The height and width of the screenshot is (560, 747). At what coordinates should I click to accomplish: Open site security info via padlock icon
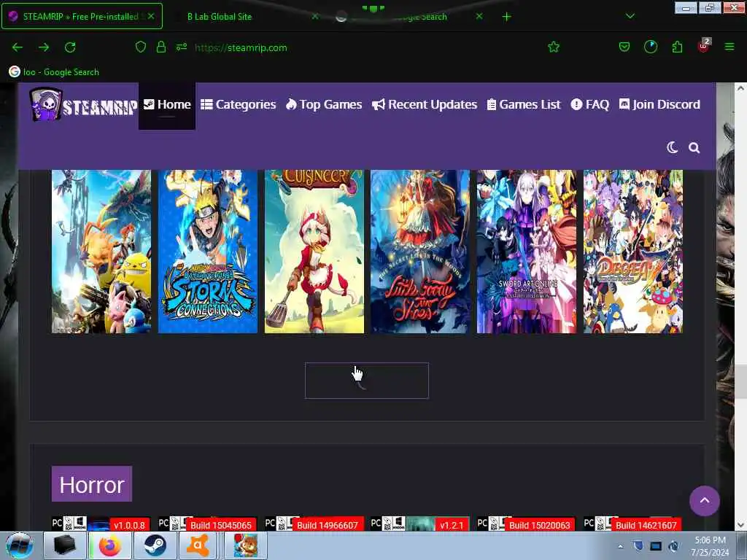[161, 47]
